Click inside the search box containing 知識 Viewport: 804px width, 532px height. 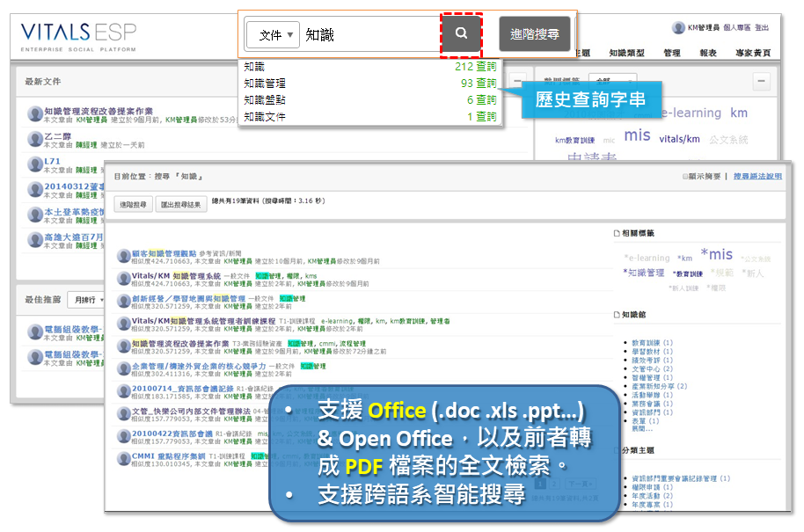[x=369, y=35]
